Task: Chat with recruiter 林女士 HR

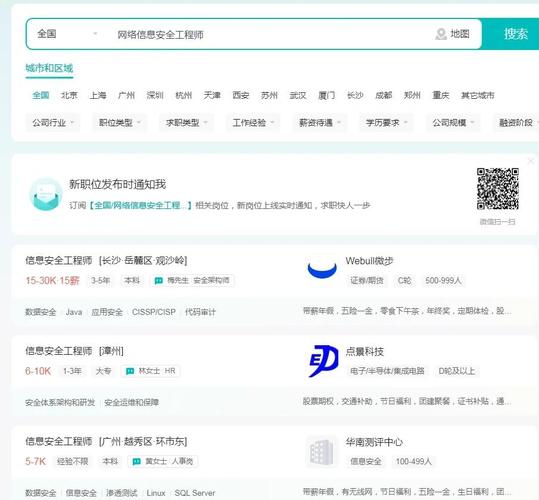Action: [x=151, y=371]
